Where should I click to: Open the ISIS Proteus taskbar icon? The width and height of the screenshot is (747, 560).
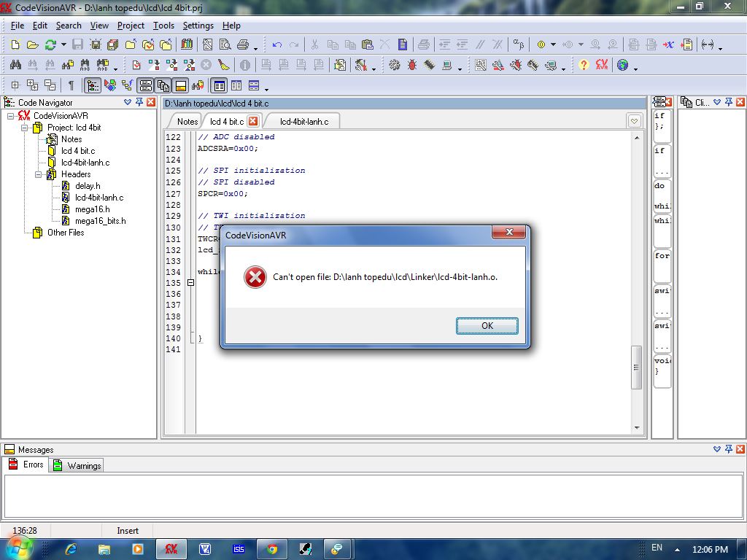[239, 549]
